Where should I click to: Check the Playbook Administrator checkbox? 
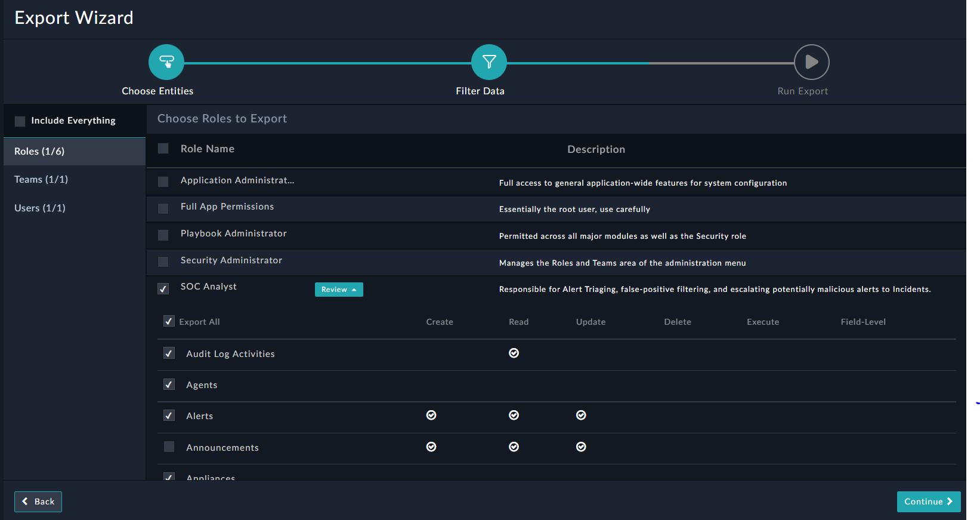coord(163,235)
